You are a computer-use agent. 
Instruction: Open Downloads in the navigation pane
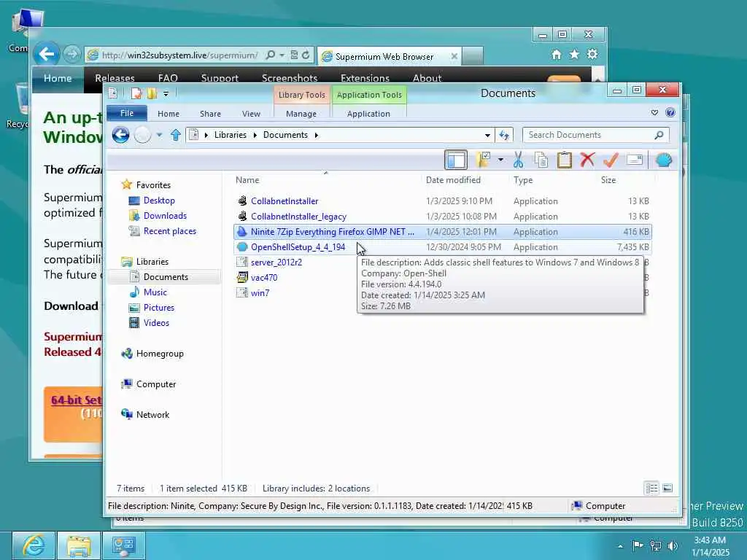[166, 216]
